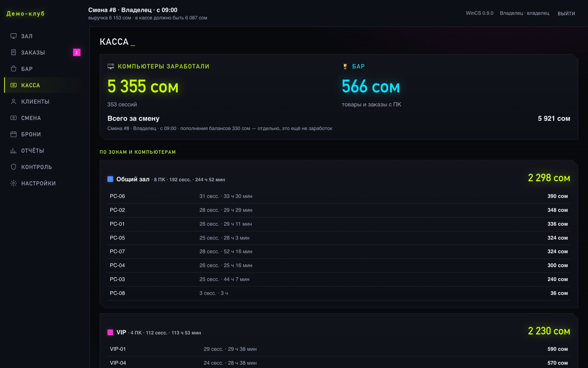Click the Демо-клуб logo
This screenshot has height=368, width=588.
click(x=26, y=14)
